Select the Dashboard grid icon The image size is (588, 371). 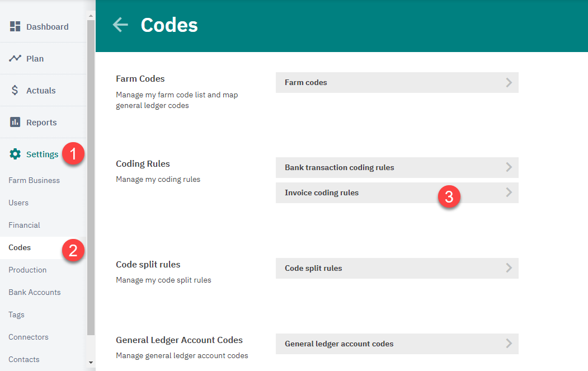pos(15,26)
